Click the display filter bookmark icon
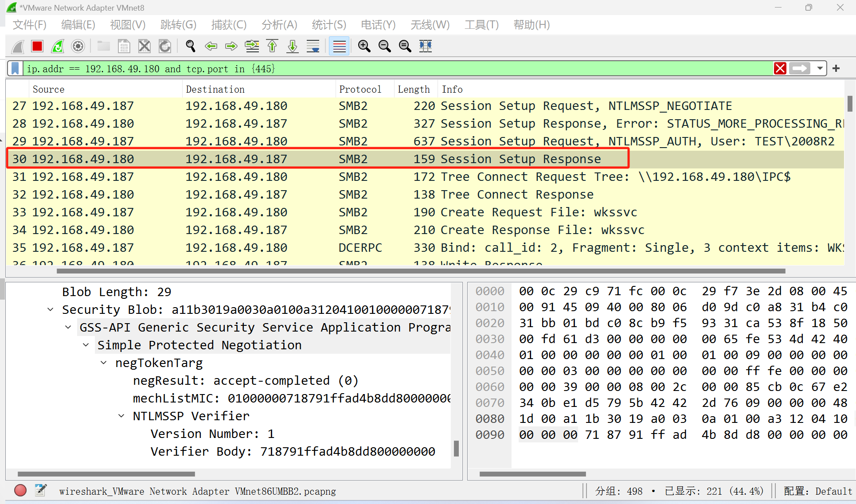The height and width of the screenshot is (504, 856). [15, 69]
